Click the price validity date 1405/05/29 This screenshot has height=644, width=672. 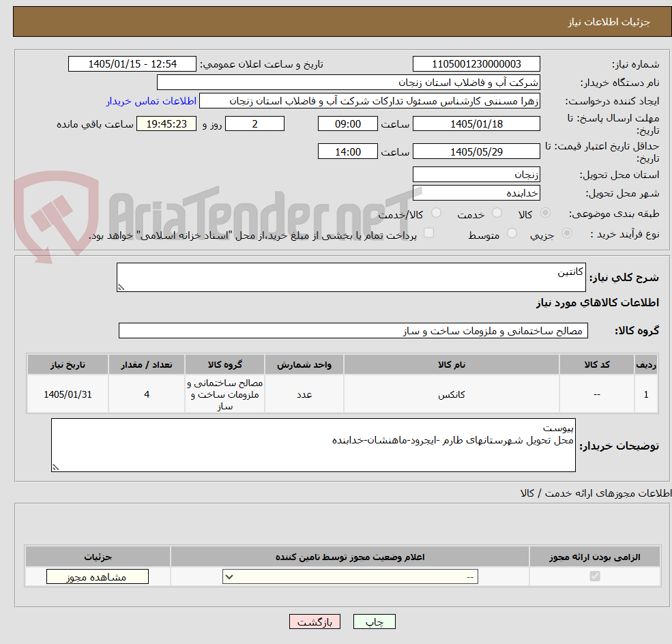pyautogui.click(x=476, y=151)
